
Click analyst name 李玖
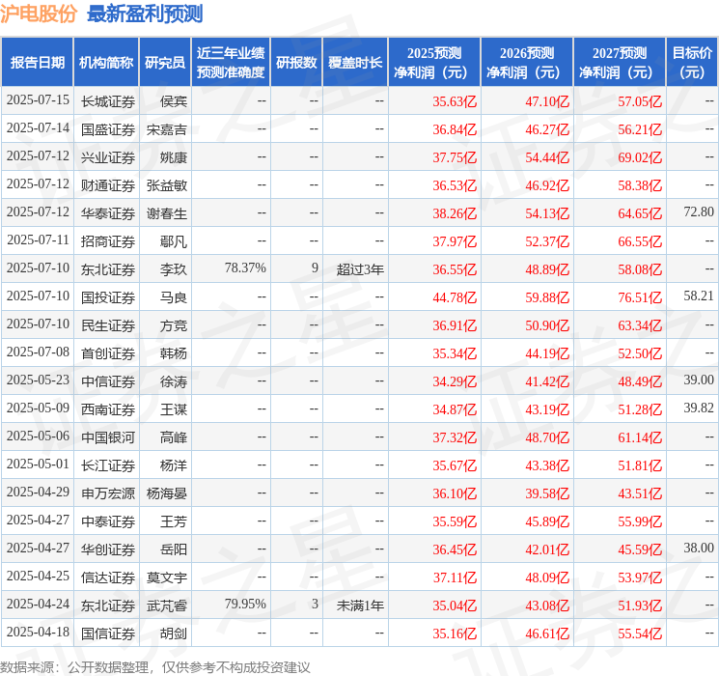[x=173, y=269]
